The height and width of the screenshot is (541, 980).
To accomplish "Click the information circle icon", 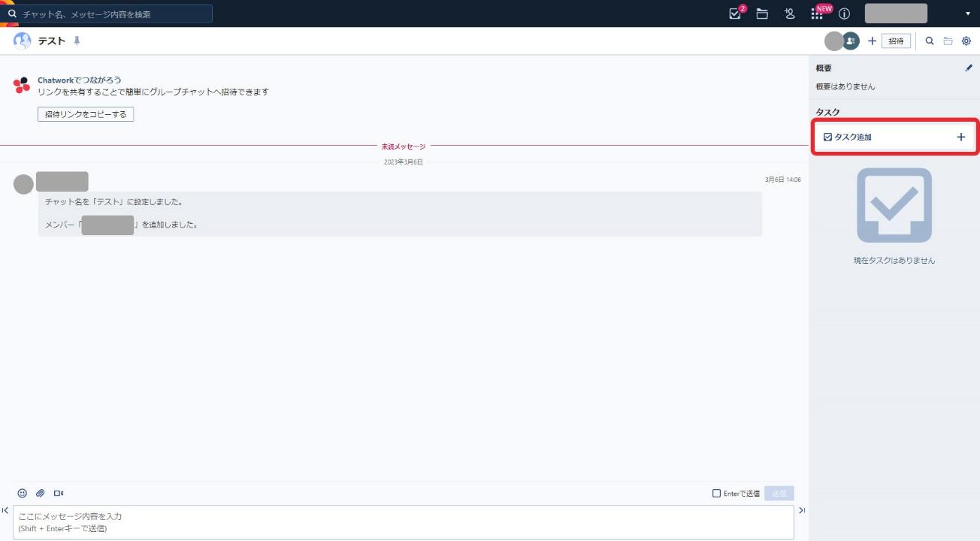I will (844, 14).
